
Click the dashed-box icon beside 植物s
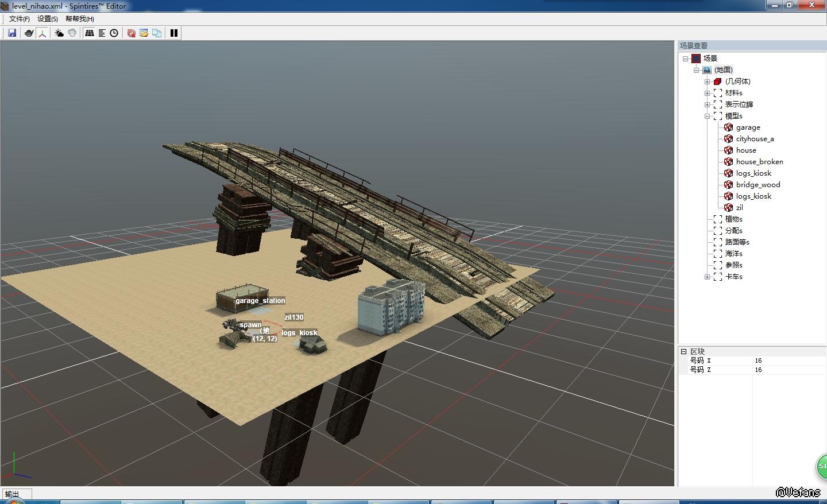point(717,219)
